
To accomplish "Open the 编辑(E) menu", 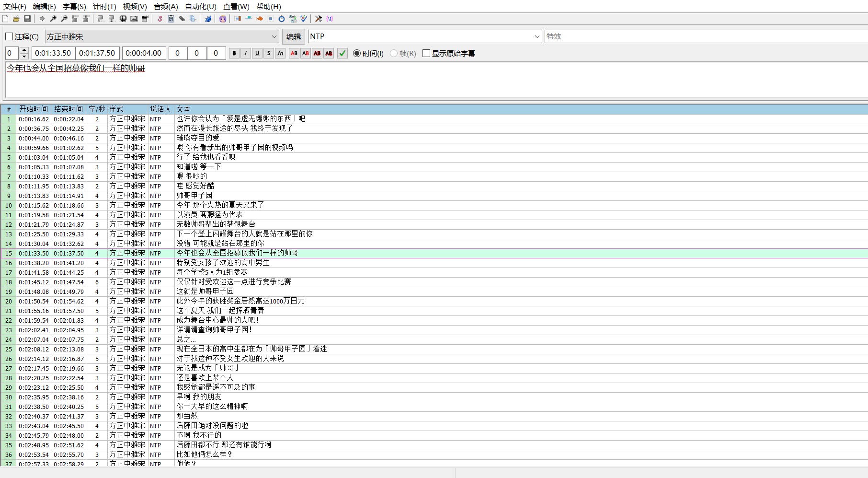I will click(45, 6).
